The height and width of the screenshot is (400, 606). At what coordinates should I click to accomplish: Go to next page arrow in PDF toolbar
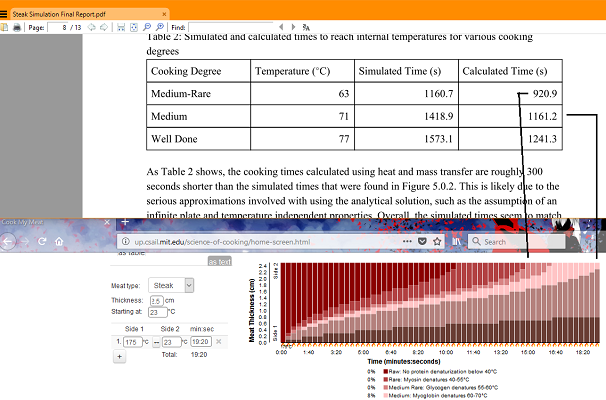pyautogui.click(x=104, y=27)
